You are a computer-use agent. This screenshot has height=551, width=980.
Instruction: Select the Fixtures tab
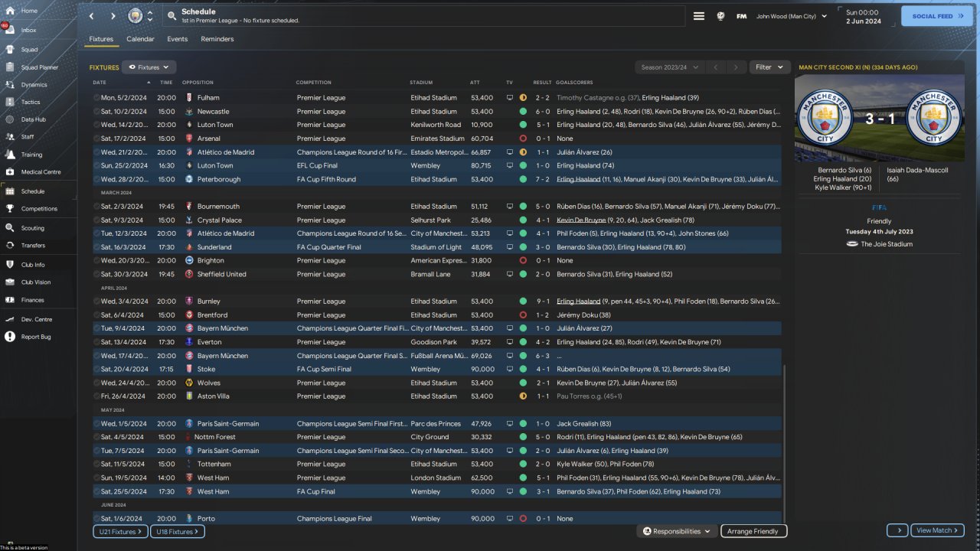point(101,39)
